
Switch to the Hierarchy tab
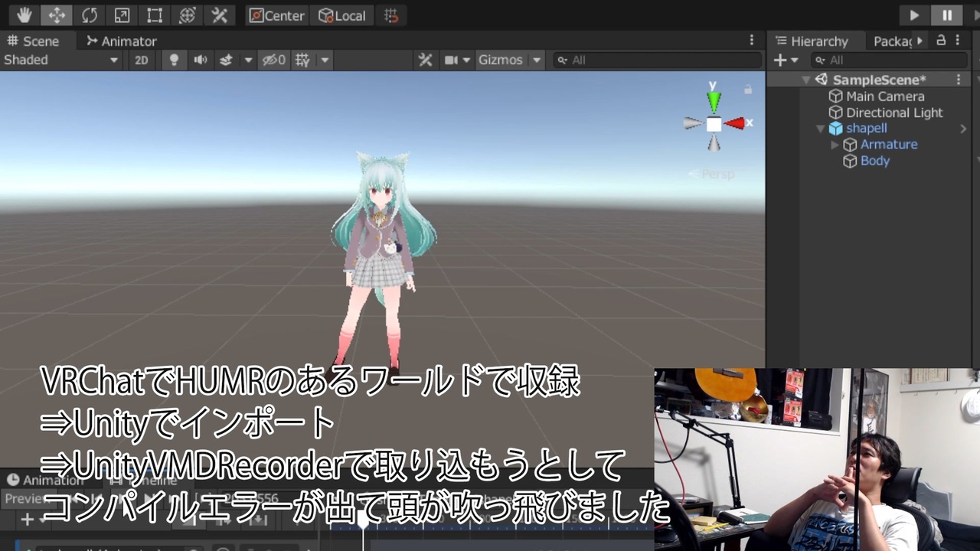[x=812, y=41]
